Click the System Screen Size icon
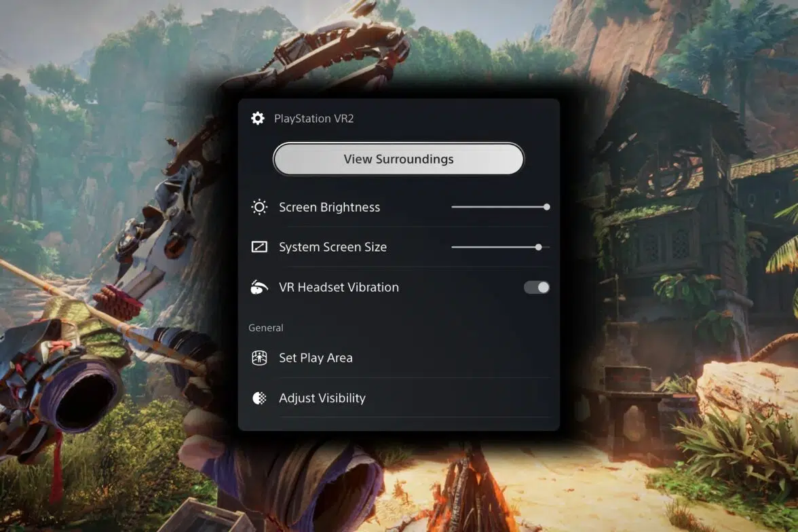Viewport: 798px width, 532px height. pos(259,247)
